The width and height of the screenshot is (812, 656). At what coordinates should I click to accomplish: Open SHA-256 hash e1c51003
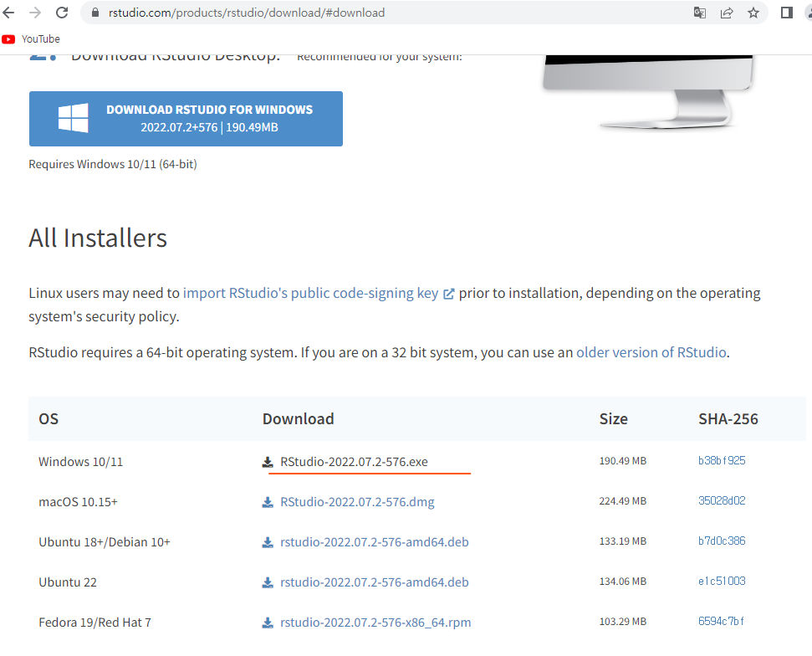[722, 581]
